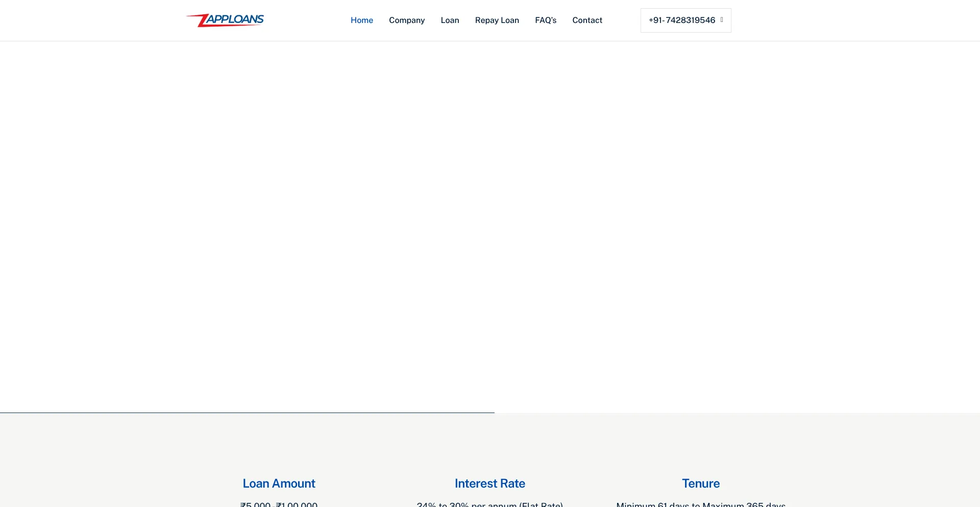980x507 pixels.
Task: Select the Loan Amount heading
Action: pyautogui.click(x=279, y=484)
